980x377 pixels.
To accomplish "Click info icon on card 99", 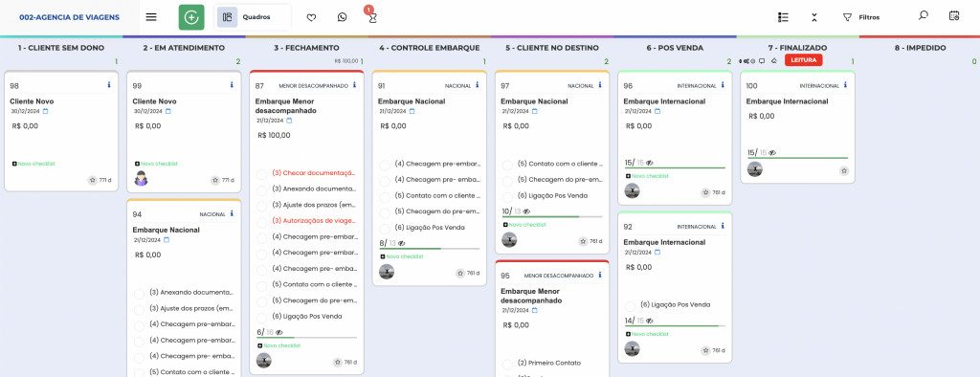I will click(x=232, y=84).
